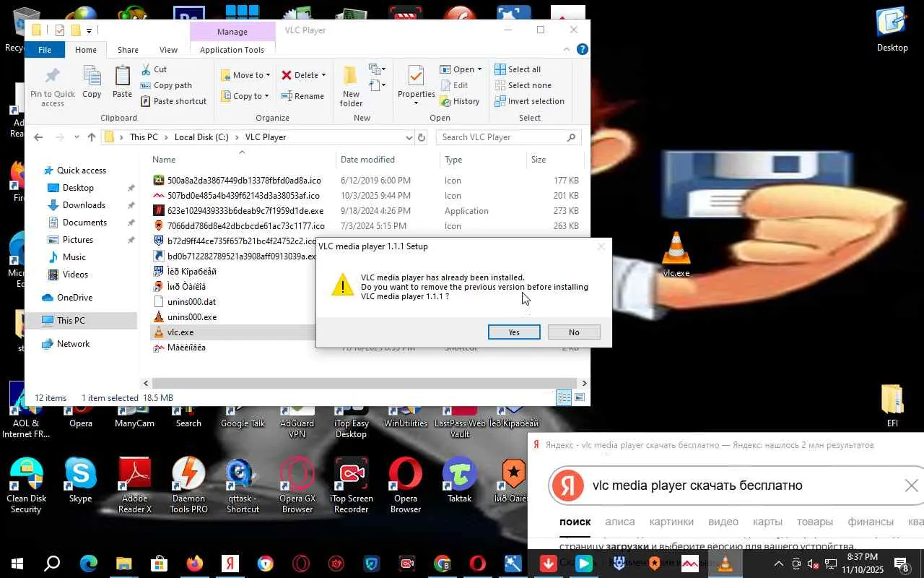Click the Copy icon in the Clipboard group
The image size is (924, 578).
coord(92,82)
